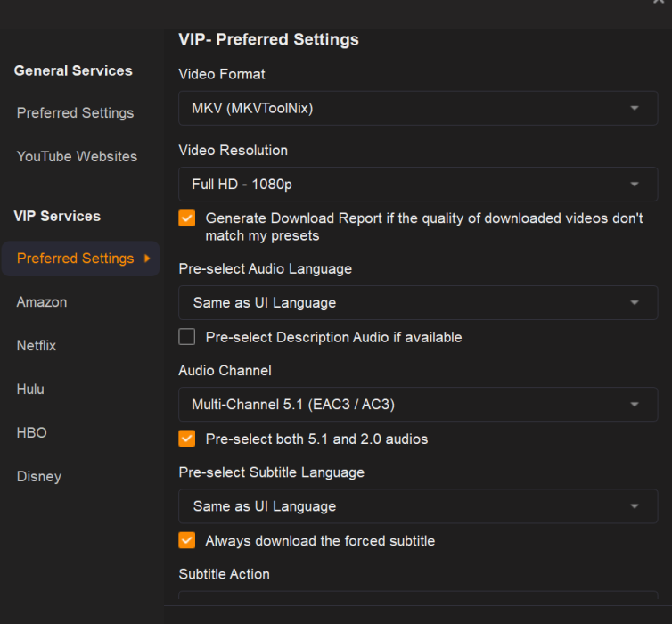
Task: Uncheck Generate Download Report checkbox
Action: [187, 218]
